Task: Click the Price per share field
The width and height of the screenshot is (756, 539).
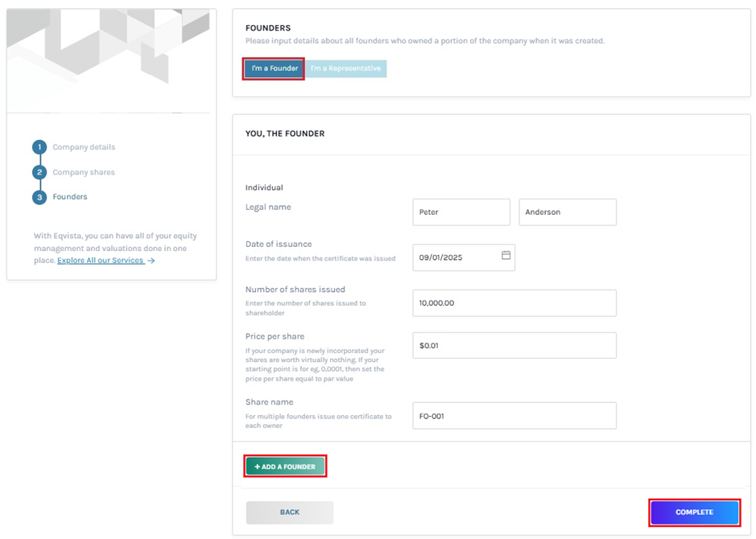Action: (x=514, y=345)
